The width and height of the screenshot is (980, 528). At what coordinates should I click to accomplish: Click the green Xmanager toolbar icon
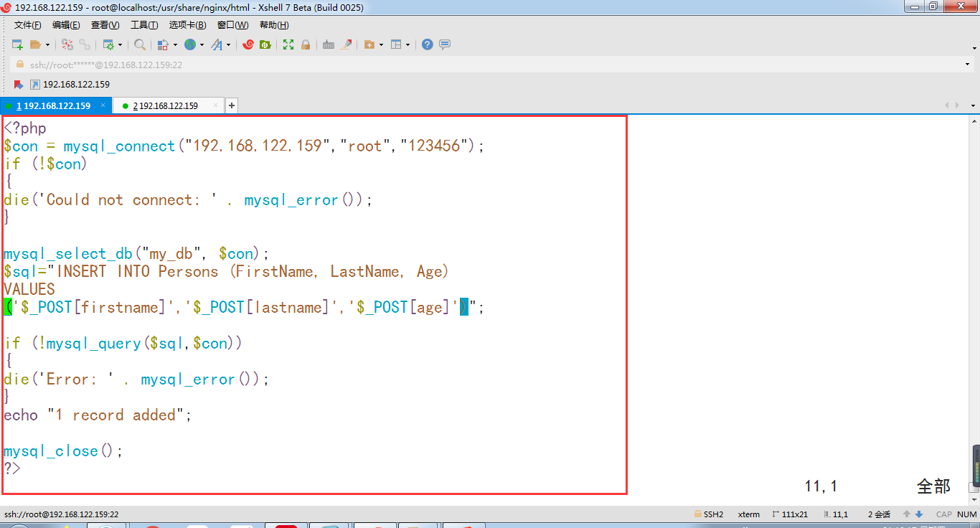(265, 44)
